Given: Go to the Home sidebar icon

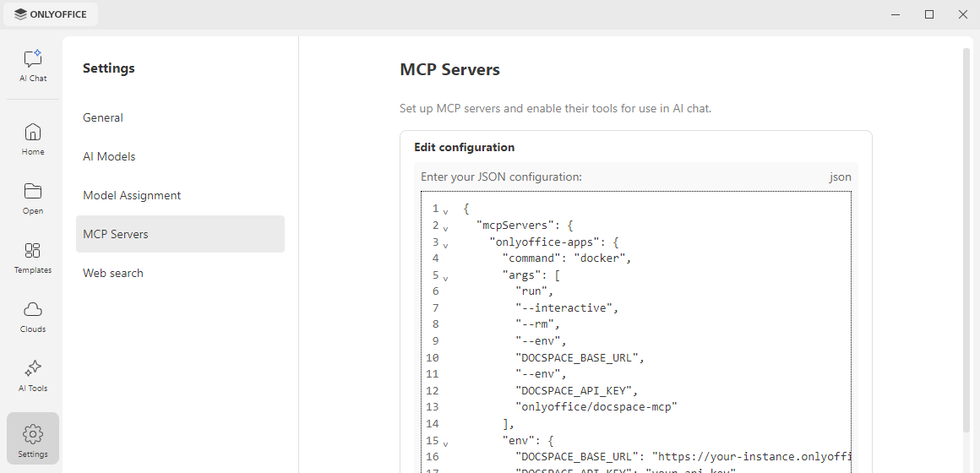Looking at the screenshot, I should tap(32, 139).
